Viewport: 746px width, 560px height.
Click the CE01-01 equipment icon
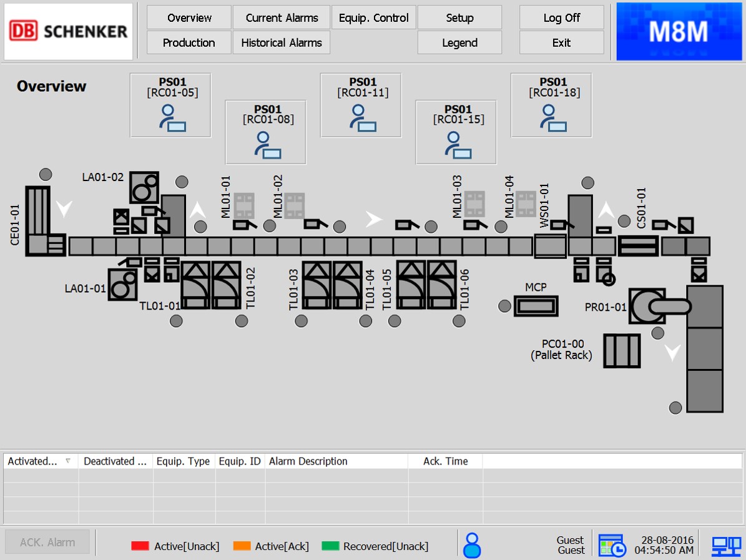(37, 220)
